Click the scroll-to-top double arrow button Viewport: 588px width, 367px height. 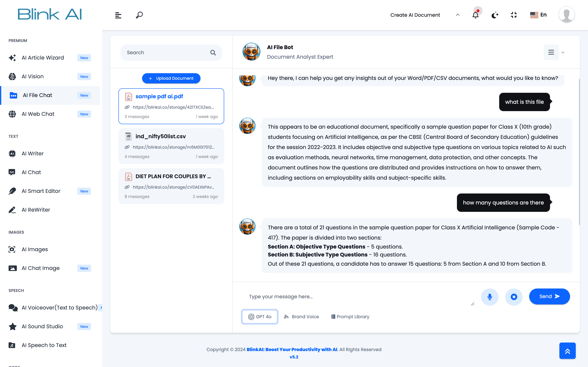click(567, 351)
